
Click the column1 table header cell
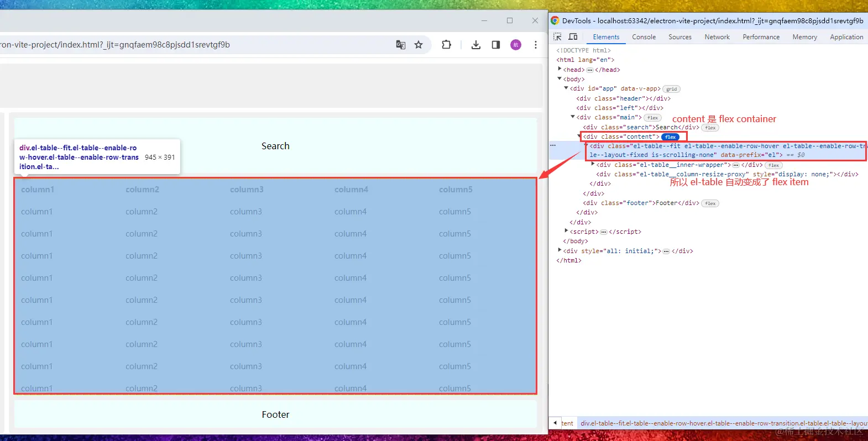click(38, 190)
